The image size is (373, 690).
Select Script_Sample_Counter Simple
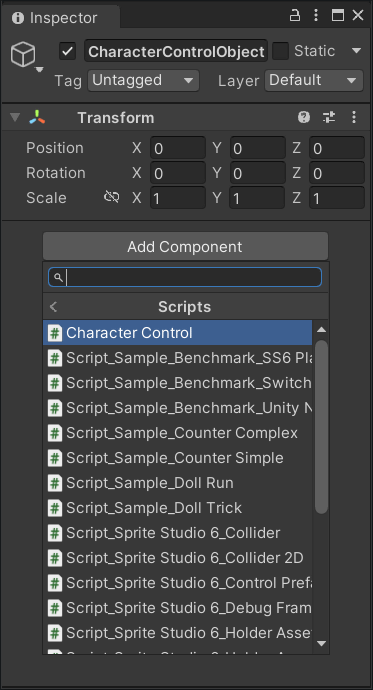pyautogui.click(x=177, y=458)
